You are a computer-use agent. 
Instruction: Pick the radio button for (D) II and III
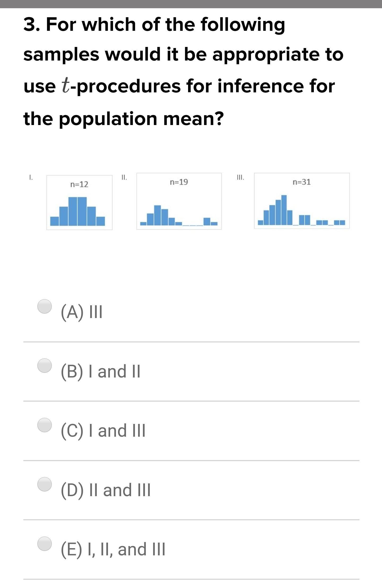[x=44, y=484]
